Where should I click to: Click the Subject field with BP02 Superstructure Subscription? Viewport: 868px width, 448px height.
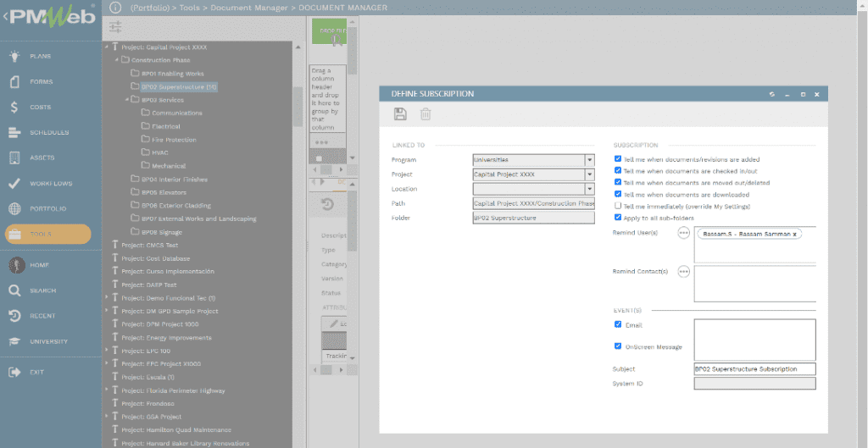[x=754, y=369]
